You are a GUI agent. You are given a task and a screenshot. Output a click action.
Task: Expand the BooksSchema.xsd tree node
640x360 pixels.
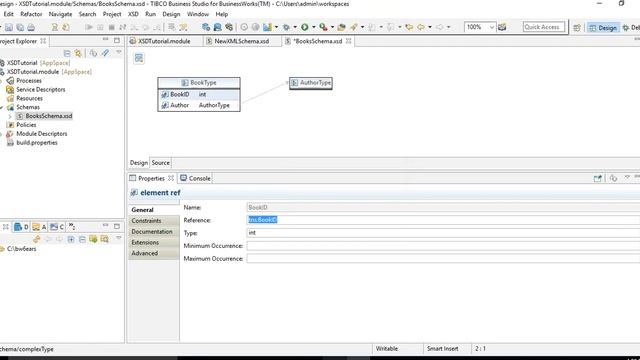pos(10,116)
